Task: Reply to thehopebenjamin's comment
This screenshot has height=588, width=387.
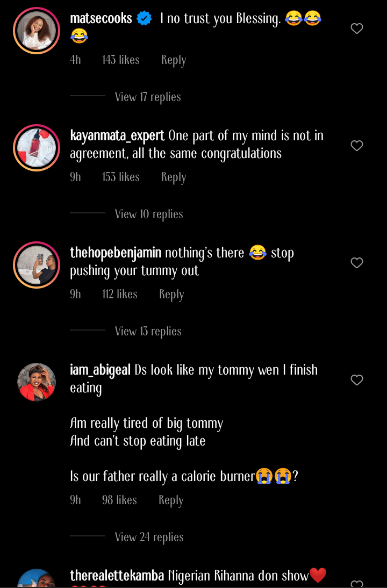Action: 171,295
